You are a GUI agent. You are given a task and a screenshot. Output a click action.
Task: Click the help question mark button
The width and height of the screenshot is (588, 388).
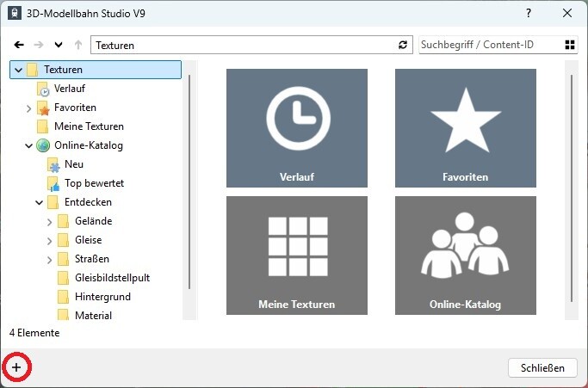coord(529,14)
